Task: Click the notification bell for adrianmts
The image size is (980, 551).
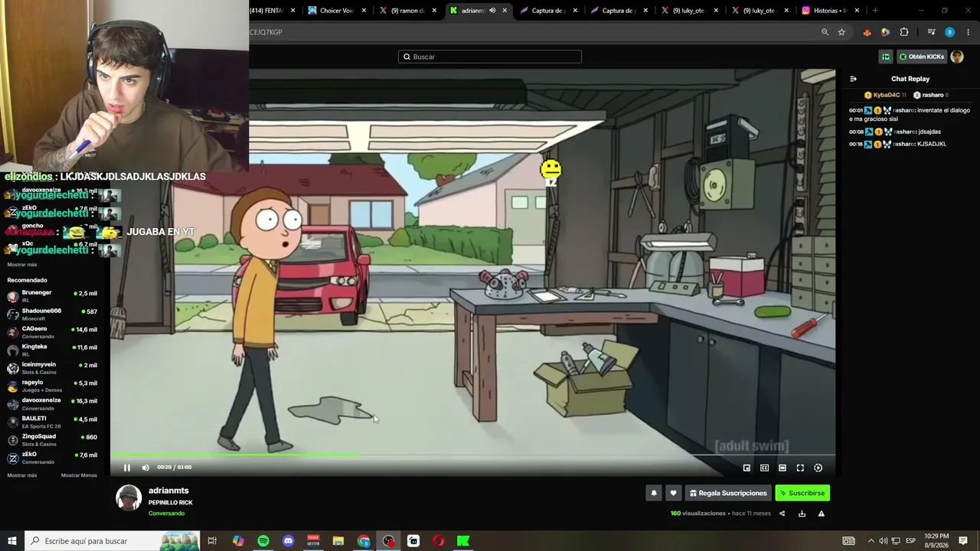Action: pos(654,494)
